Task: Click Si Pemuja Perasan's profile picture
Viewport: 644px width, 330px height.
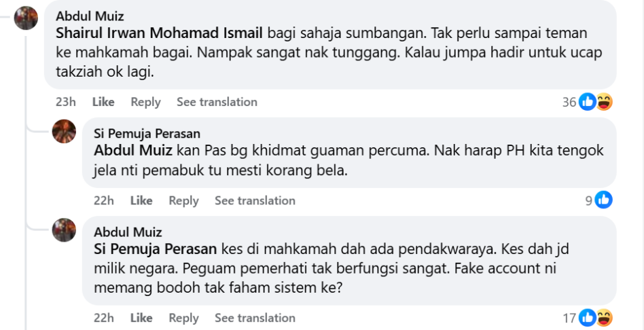Action: click(64, 131)
